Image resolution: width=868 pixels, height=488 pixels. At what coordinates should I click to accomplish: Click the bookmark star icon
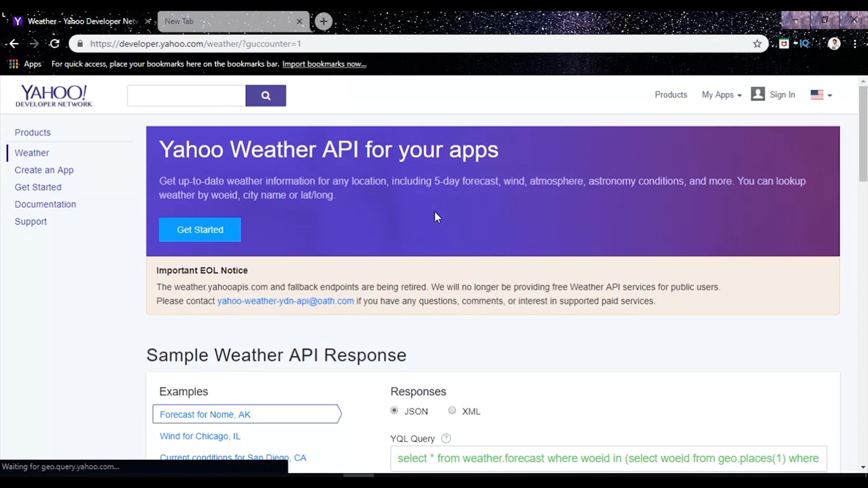point(757,44)
